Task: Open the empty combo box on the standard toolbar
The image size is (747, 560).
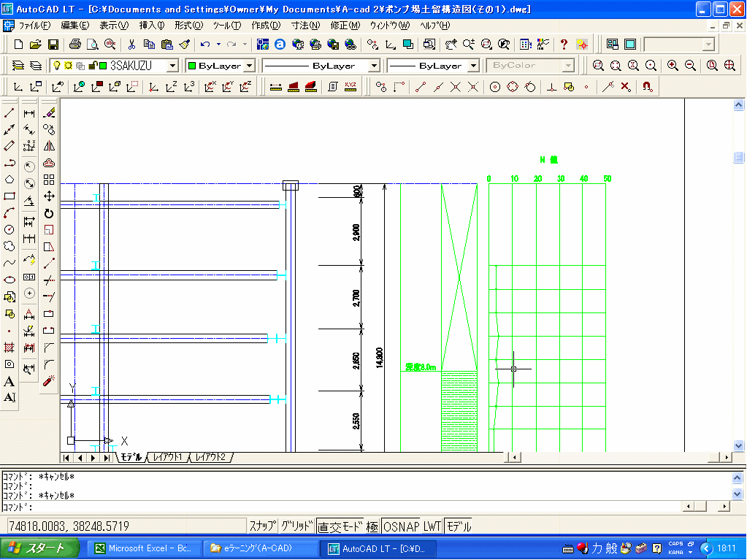Action: pos(679,45)
